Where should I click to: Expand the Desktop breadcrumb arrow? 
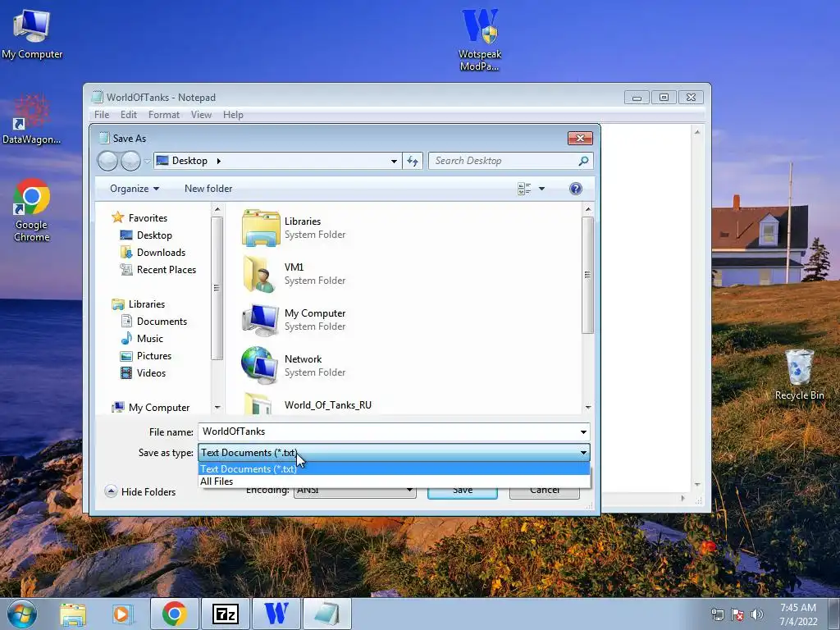coord(218,161)
